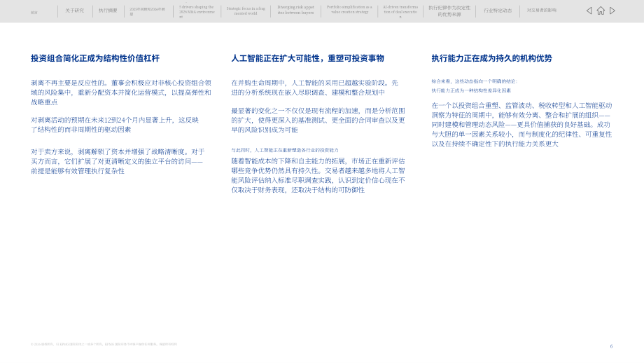Screen dimensions: 644x363
Task: Click small text 综合来看，这些动态指向一个明确的结论
Action: [x=475, y=81]
